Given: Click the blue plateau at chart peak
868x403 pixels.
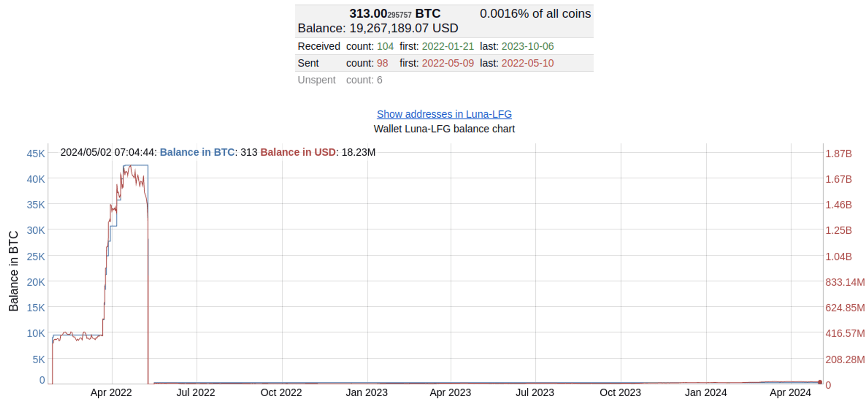Looking at the screenshot, I should (x=136, y=165).
